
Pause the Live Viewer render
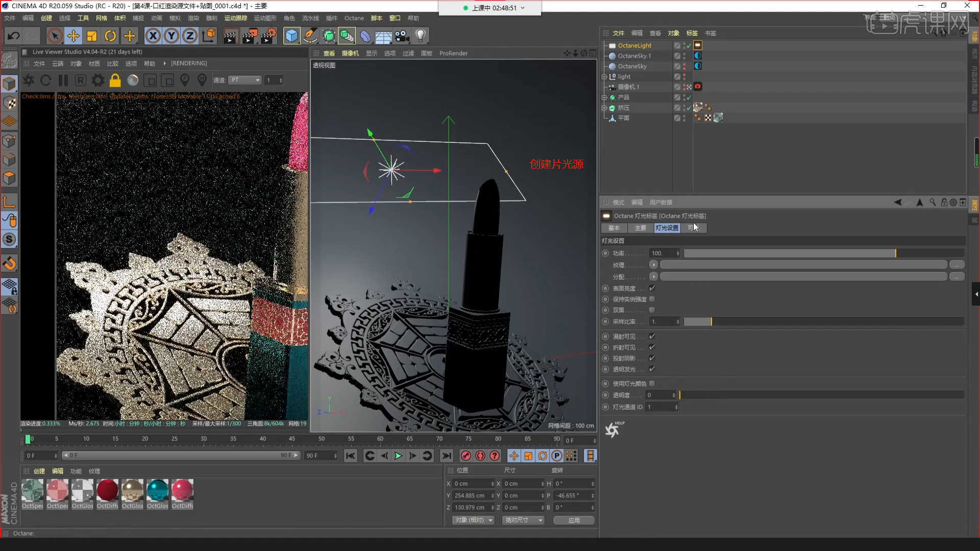pyautogui.click(x=63, y=80)
